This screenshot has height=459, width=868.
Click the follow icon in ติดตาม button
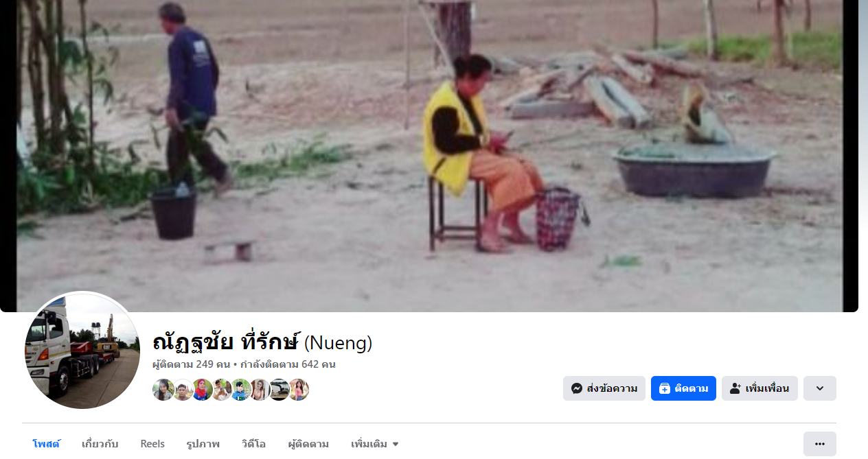coord(664,388)
